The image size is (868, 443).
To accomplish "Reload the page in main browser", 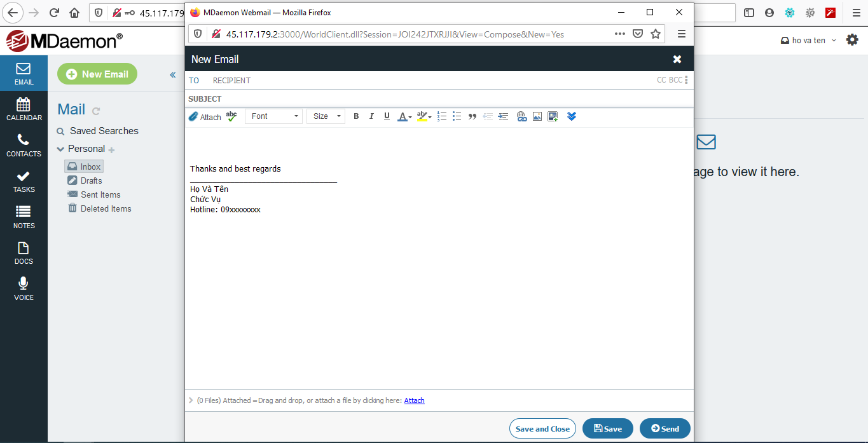I will [x=54, y=12].
